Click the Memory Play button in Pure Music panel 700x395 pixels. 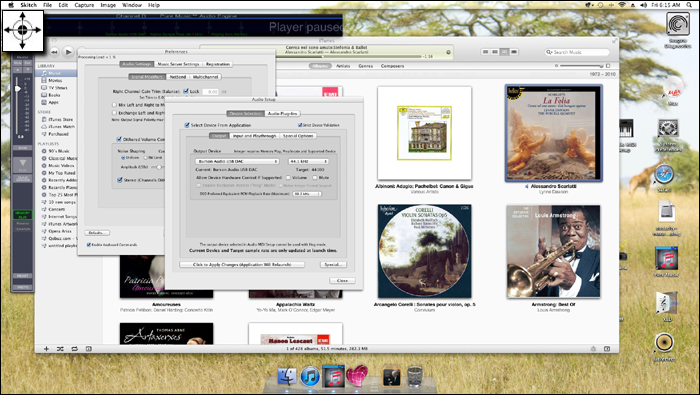coord(22,215)
